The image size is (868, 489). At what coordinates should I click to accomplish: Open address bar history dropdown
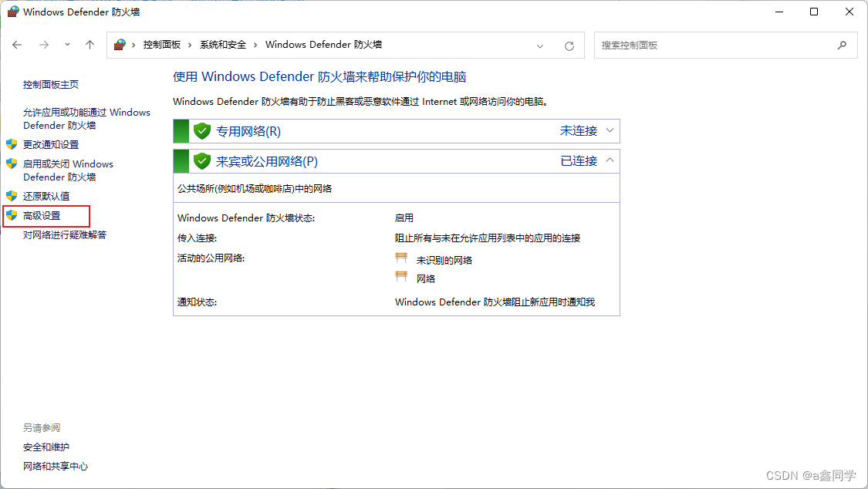pos(540,46)
